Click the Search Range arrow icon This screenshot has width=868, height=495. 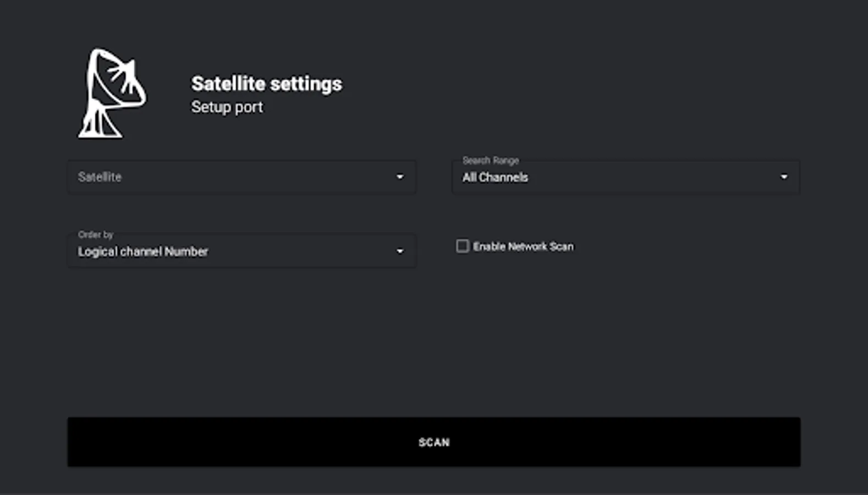(784, 177)
